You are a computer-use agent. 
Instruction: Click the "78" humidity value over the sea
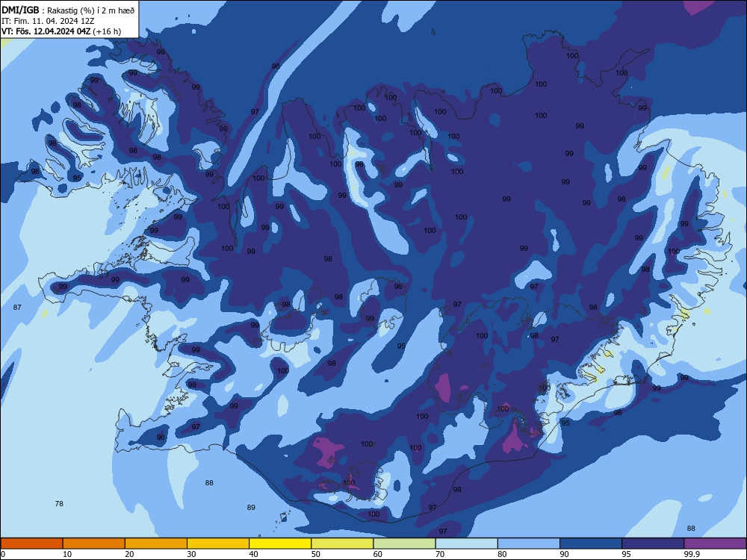(59, 504)
